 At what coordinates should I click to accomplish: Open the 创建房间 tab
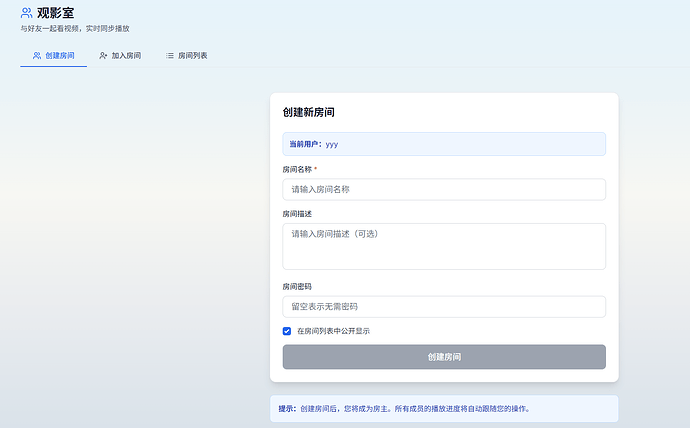(x=54, y=56)
